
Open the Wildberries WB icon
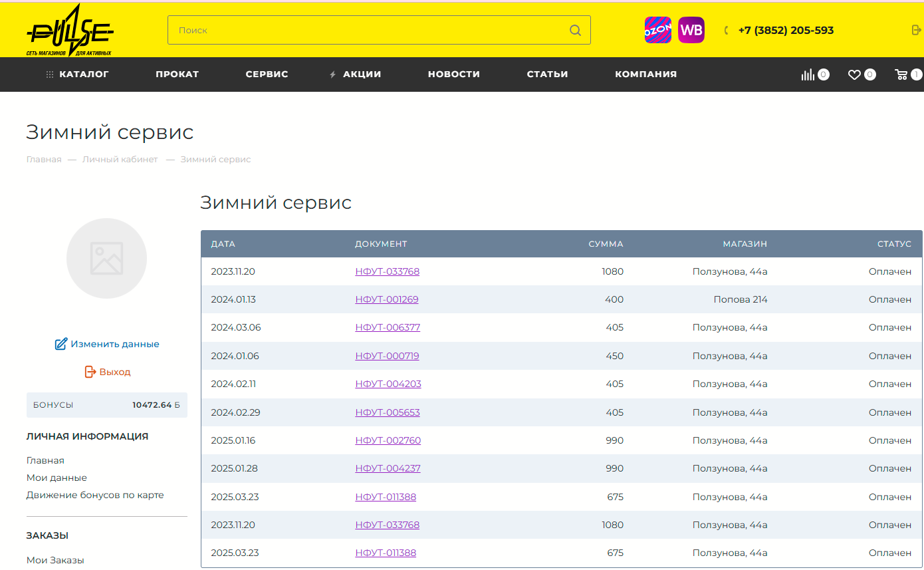click(x=691, y=30)
